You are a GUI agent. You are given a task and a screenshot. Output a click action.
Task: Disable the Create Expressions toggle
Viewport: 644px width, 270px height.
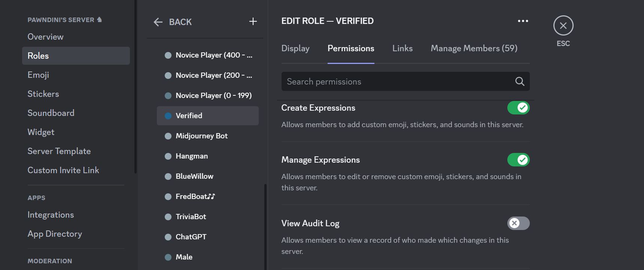click(518, 108)
